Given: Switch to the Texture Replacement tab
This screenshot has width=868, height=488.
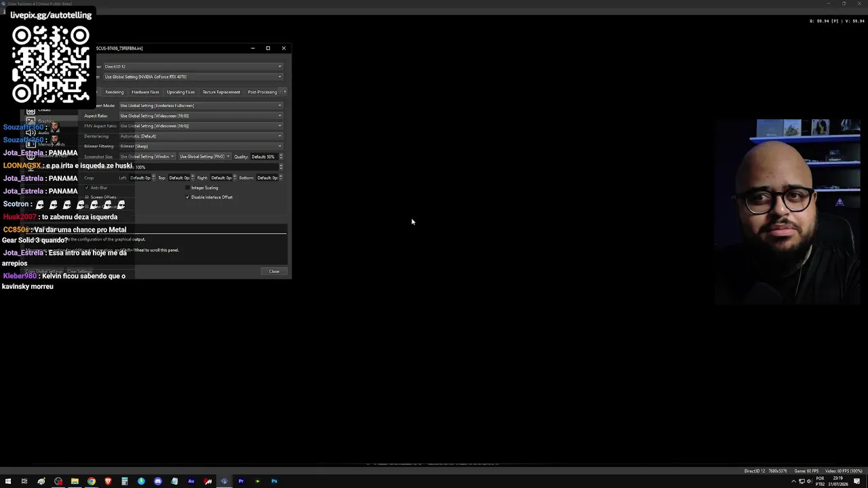Looking at the screenshot, I should click(221, 92).
